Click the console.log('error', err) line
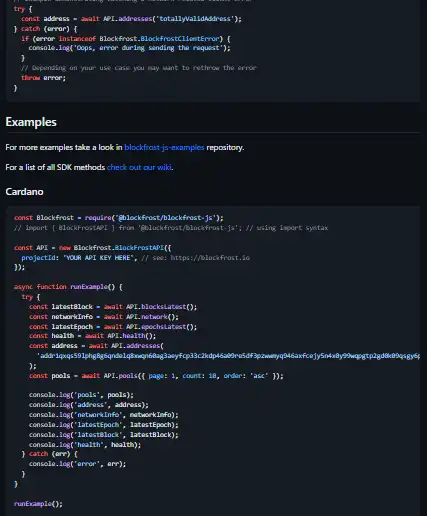This screenshot has height=516, width=427. (x=77, y=464)
